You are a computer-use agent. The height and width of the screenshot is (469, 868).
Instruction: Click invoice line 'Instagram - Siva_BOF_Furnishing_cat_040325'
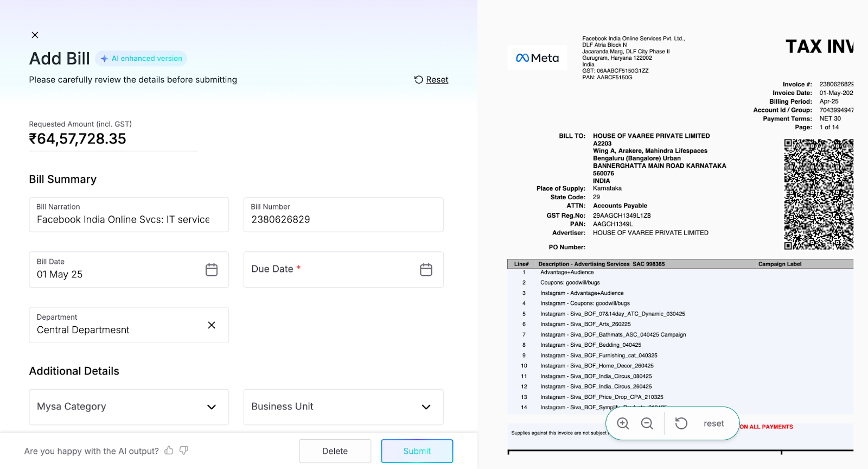pyautogui.click(x=599, y=356)
